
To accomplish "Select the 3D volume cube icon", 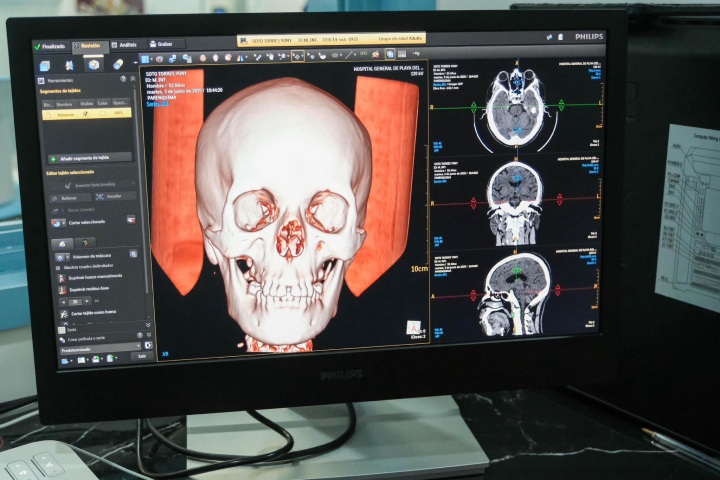I will point(45,65).
